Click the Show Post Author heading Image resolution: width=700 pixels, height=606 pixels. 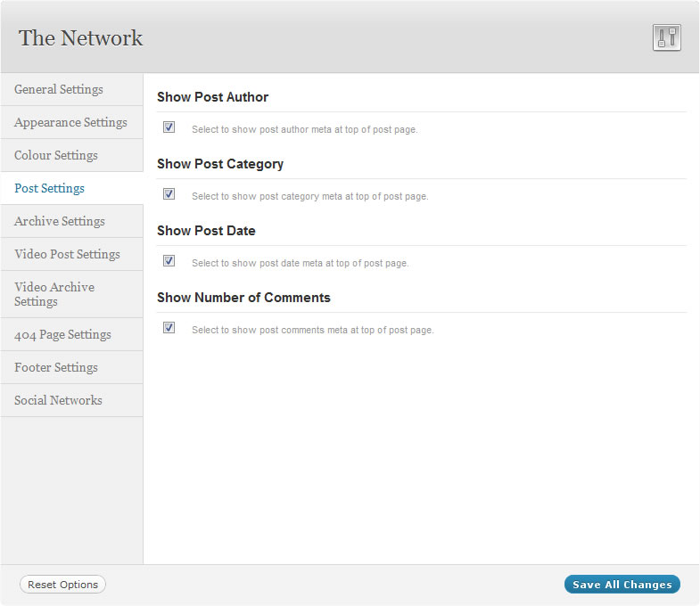212,97
